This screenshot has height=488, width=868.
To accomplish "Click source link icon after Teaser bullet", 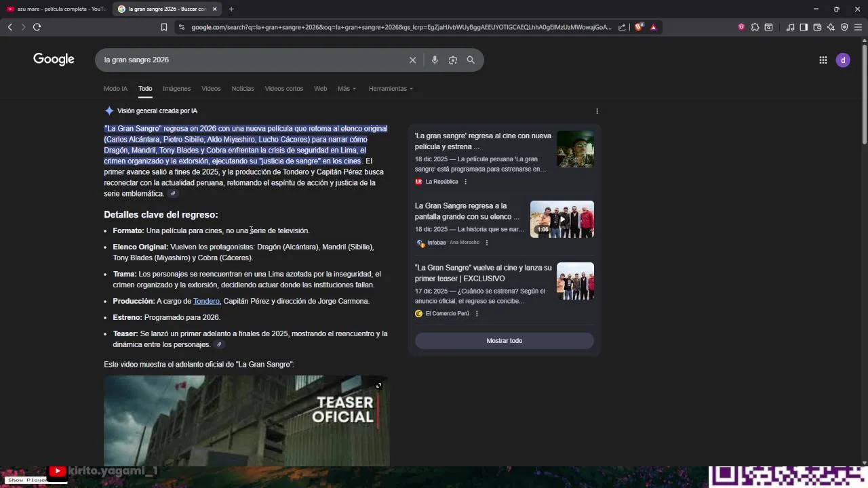I will coord(219,345).
